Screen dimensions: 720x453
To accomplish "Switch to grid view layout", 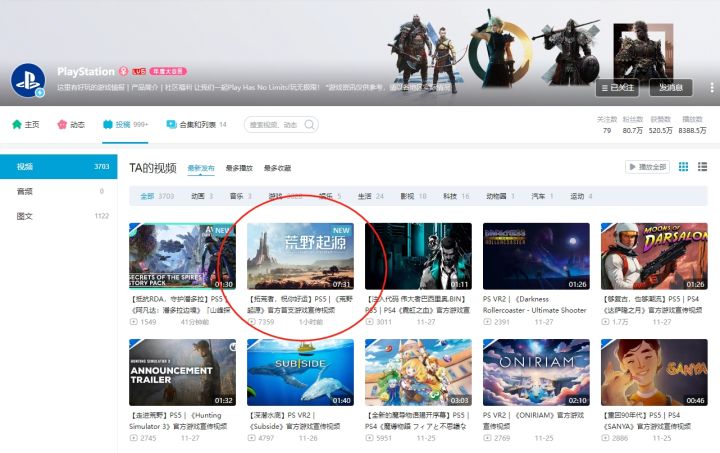I will pos(683,167).
